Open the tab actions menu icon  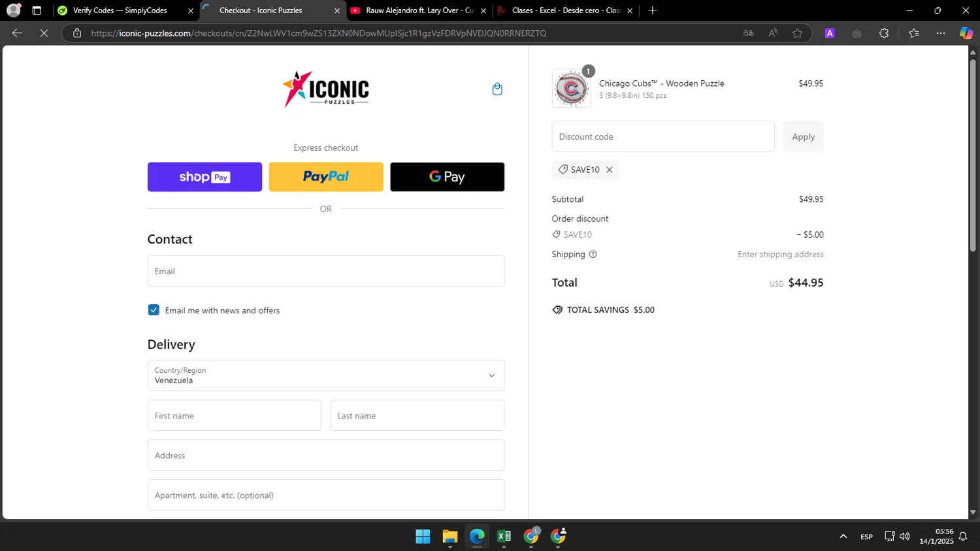pos(37,10)
